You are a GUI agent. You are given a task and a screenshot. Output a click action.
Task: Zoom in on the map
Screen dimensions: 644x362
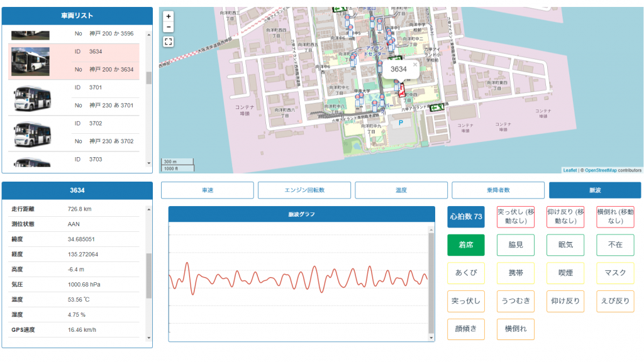(168, 16)
